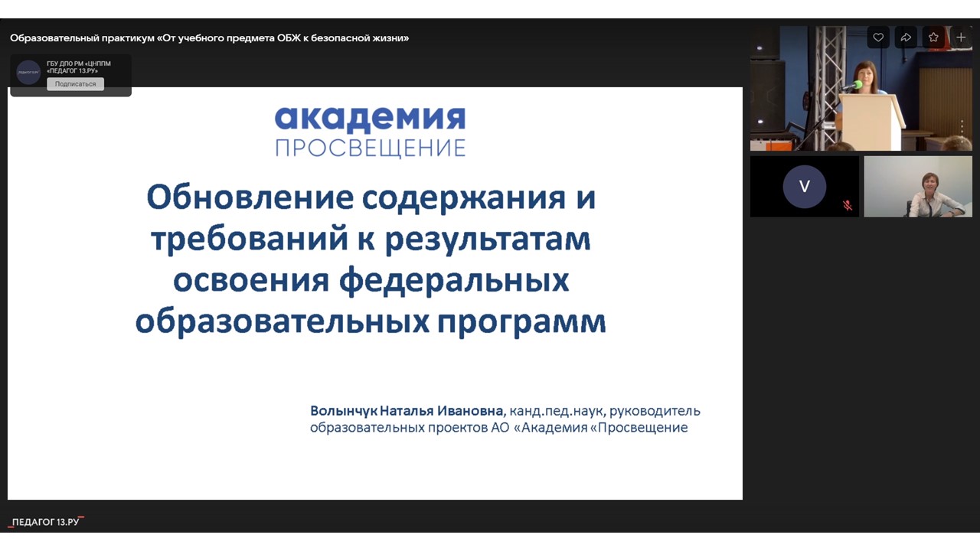Click the Академия Просвещение logo on slide
Image resolution: width=980 pixels, height=551 pixels.
(x=370, y=131)
